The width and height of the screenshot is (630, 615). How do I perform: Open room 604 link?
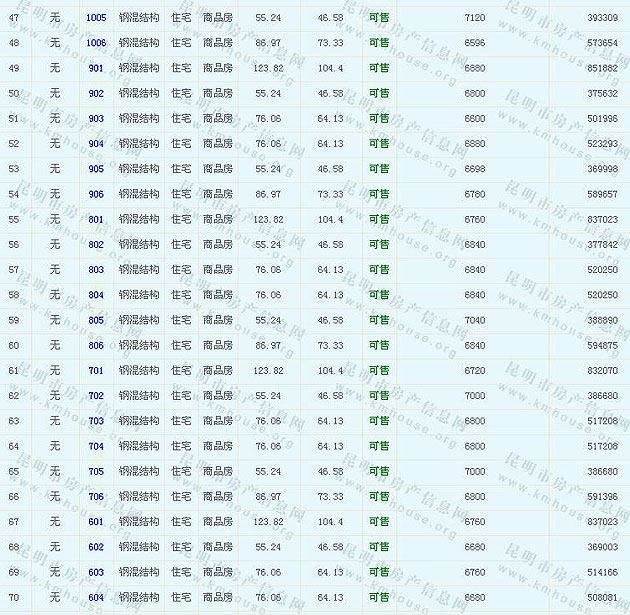[96, 597]
